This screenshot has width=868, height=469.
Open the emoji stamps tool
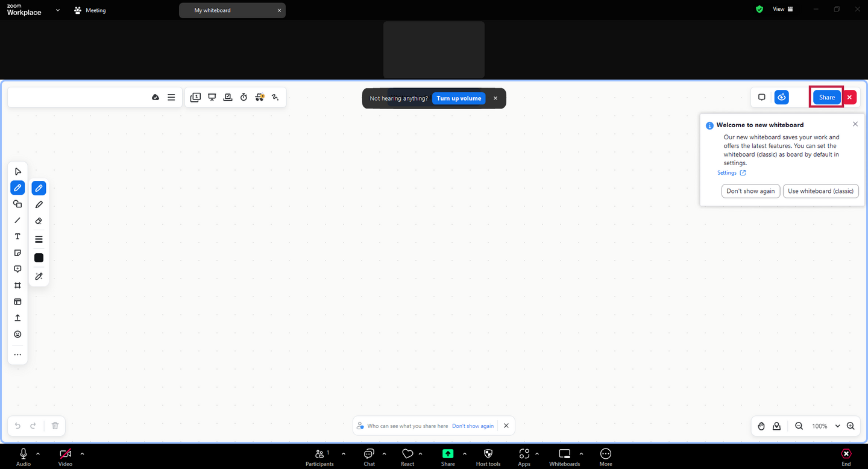(17, 335)
